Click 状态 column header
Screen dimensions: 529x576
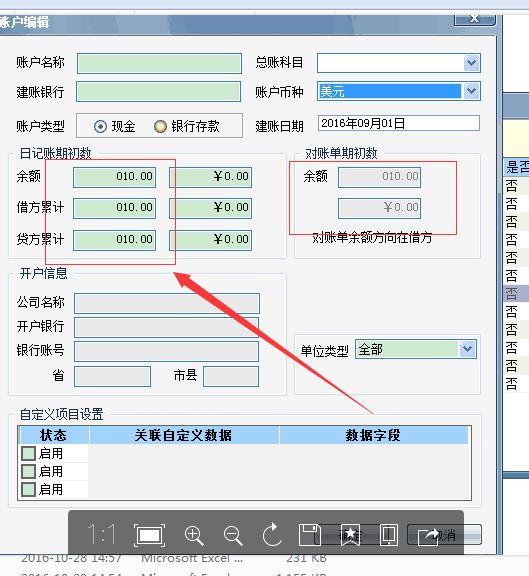54,435
